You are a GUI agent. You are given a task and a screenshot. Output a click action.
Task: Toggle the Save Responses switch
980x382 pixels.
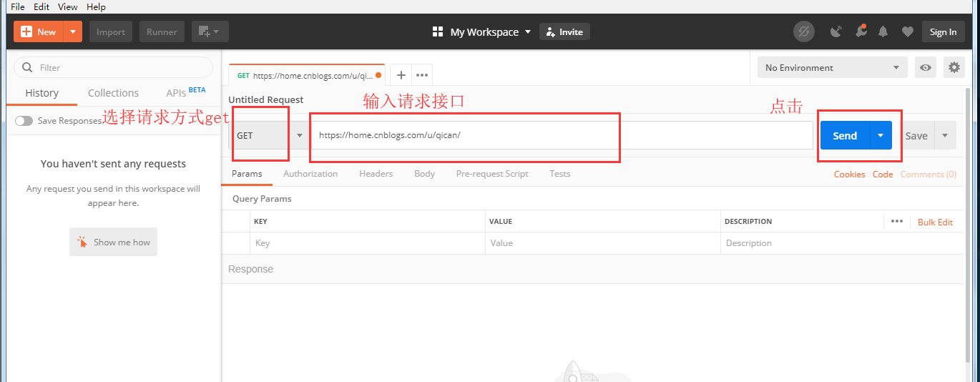(x=24, y=121)
